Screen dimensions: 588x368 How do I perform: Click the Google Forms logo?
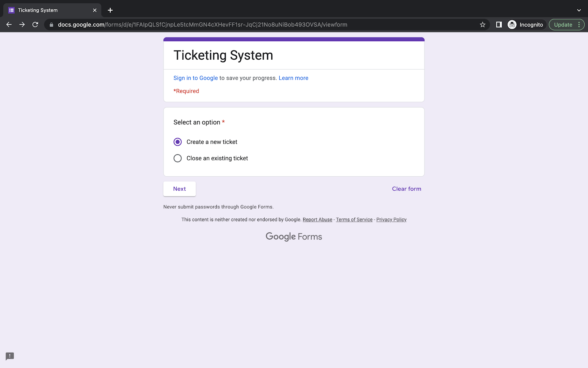pyautogui.click(x=294, y=237)
